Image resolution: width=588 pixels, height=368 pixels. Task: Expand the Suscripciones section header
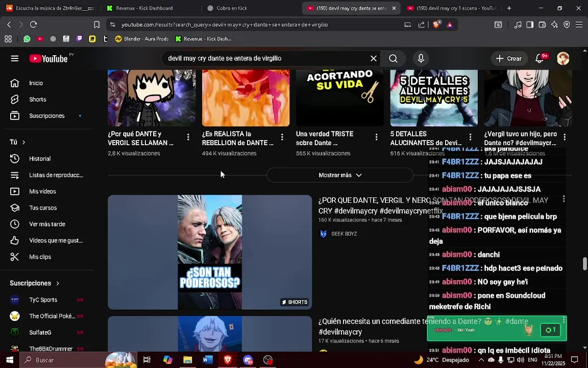[x=35, y=283]
